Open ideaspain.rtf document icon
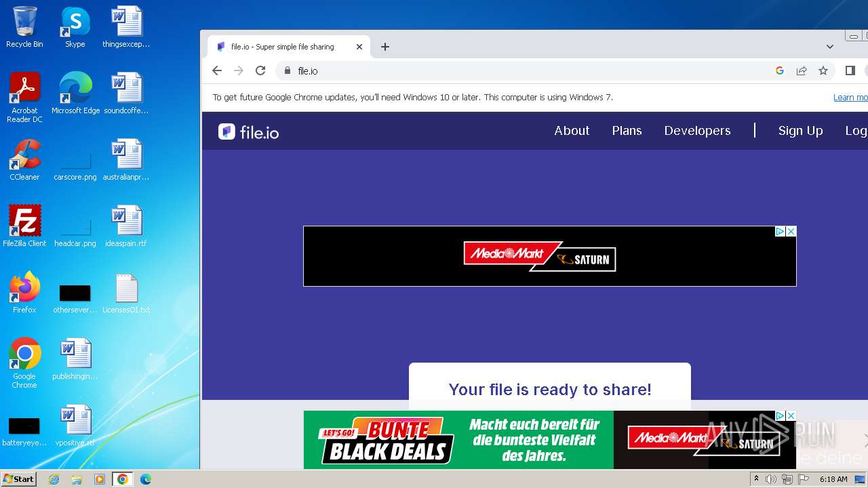 pos(126,226)
